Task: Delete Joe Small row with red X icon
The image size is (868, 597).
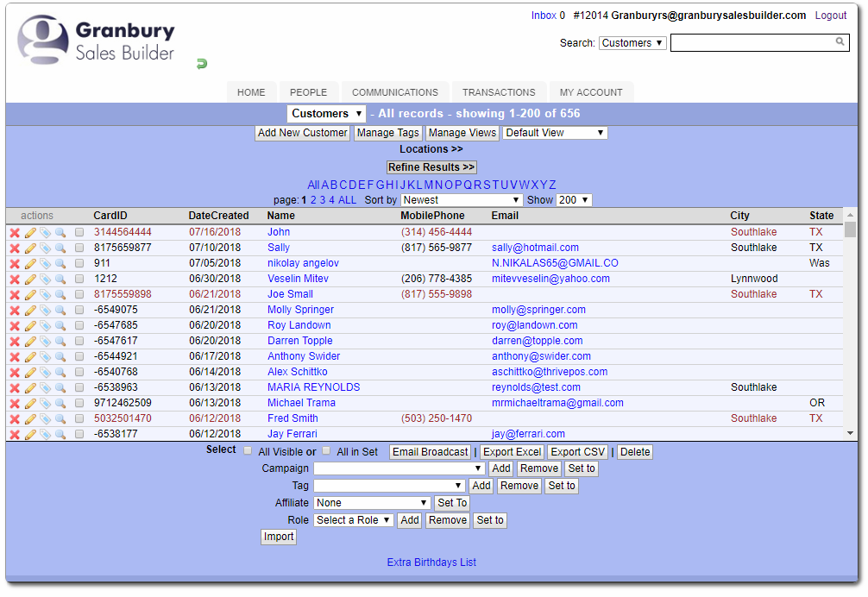Action: [x=15, y=294]
